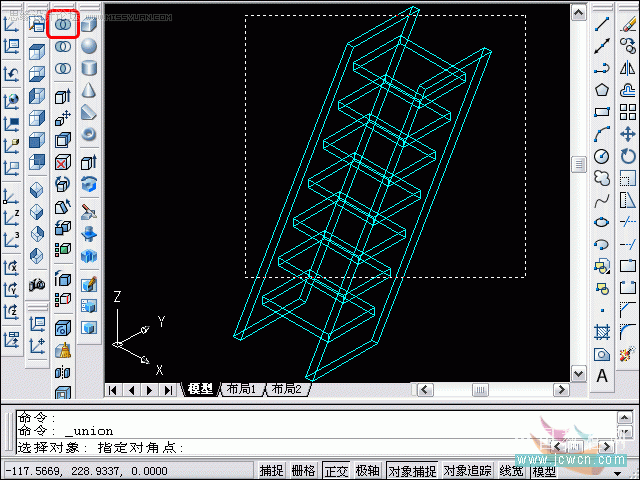Viewport: 640px width, 480px height.
Task: Toggle 极轴 polar tracking
Action: 367,471
